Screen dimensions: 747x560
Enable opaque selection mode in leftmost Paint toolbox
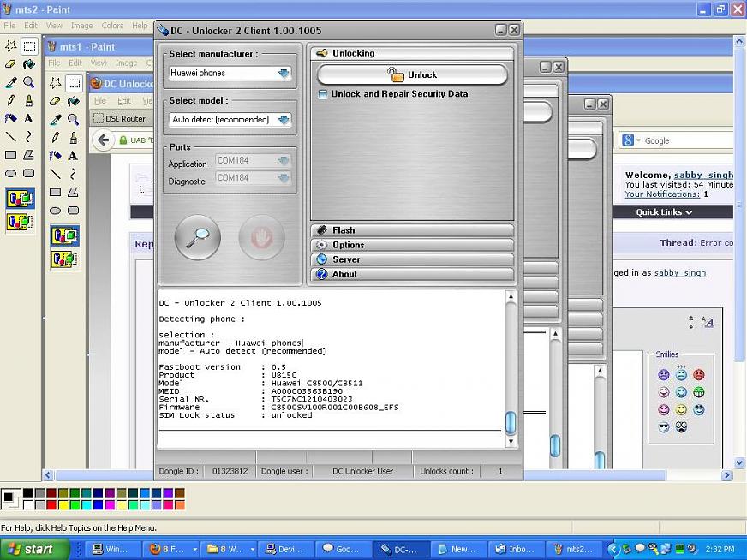20,200
